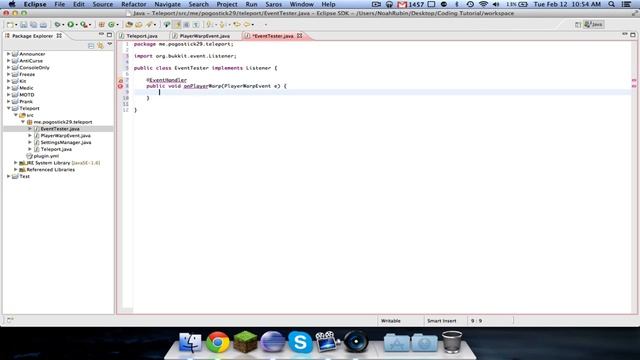Click the New Java Class green icon

111,24
